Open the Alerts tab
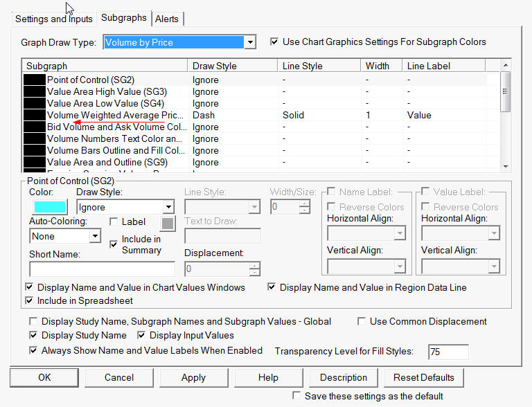This screenshot has width=532, height=407. point(168,18)
